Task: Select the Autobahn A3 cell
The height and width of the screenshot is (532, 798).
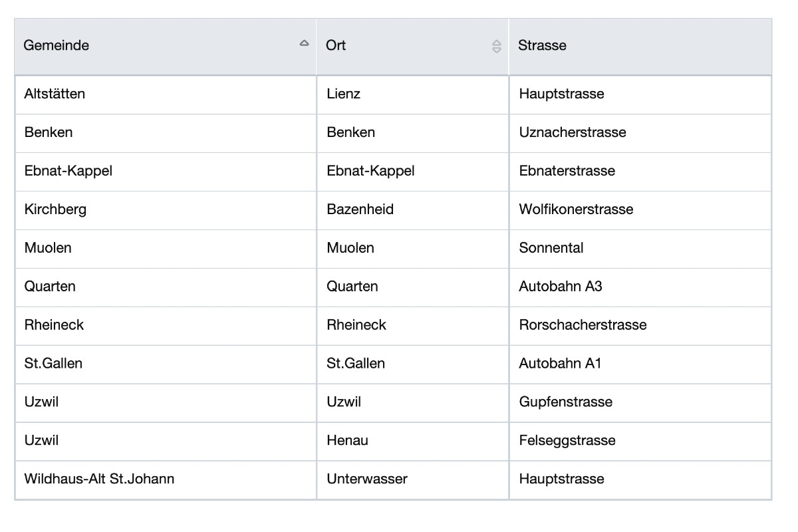Action: [x=560, y=287]
